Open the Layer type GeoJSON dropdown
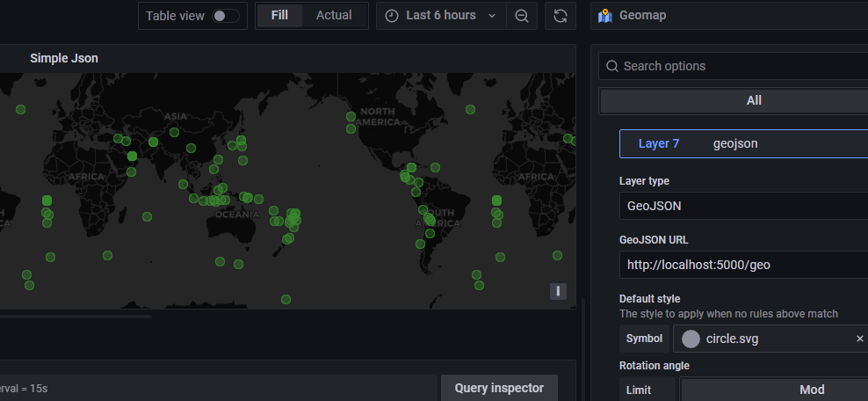This screenshot has width=868, height=401. click(x=743, y=206)
